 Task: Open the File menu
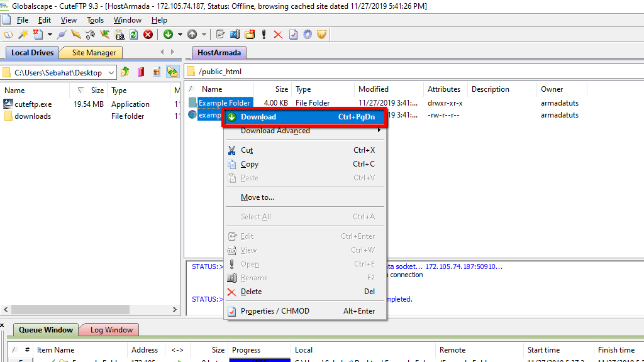(23, 20)
